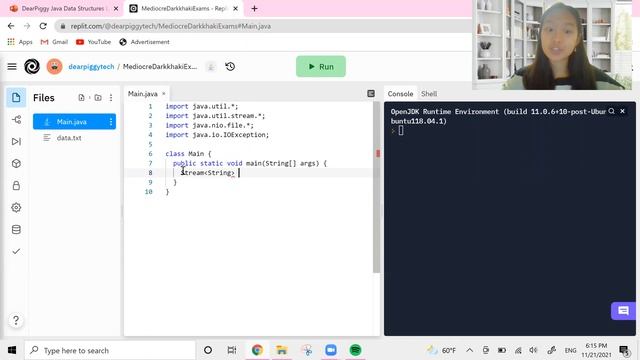Open Main.java file options menu
640x360 pixels.
tap(111, 122)
